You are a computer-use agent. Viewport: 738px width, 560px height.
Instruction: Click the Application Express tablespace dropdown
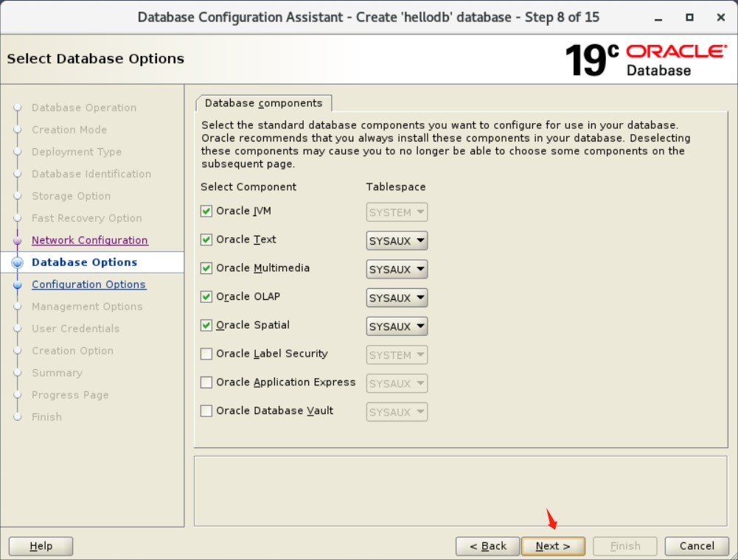397,384
